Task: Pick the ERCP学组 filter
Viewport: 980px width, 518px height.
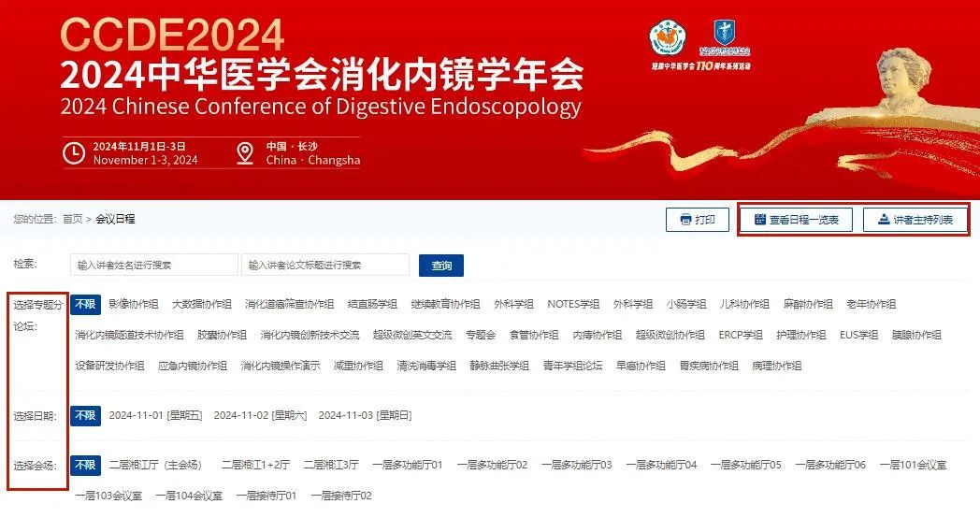Action: (x=741, y=335)
